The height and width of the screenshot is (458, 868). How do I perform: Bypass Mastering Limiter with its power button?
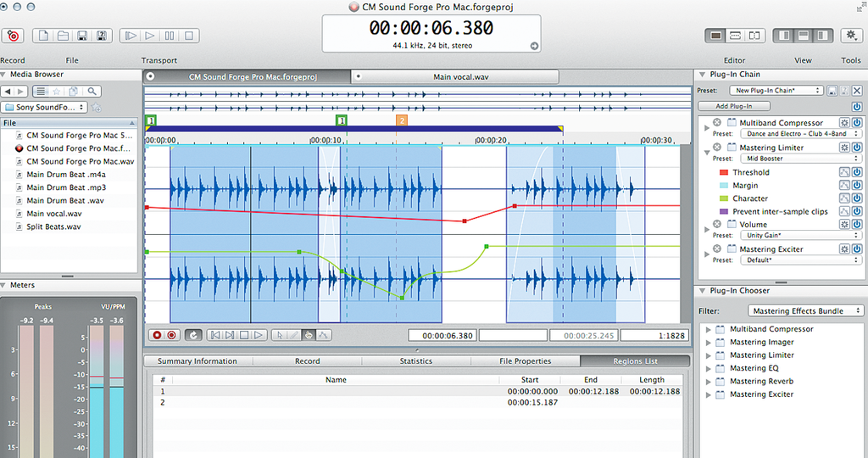click(x=857, y=148)
